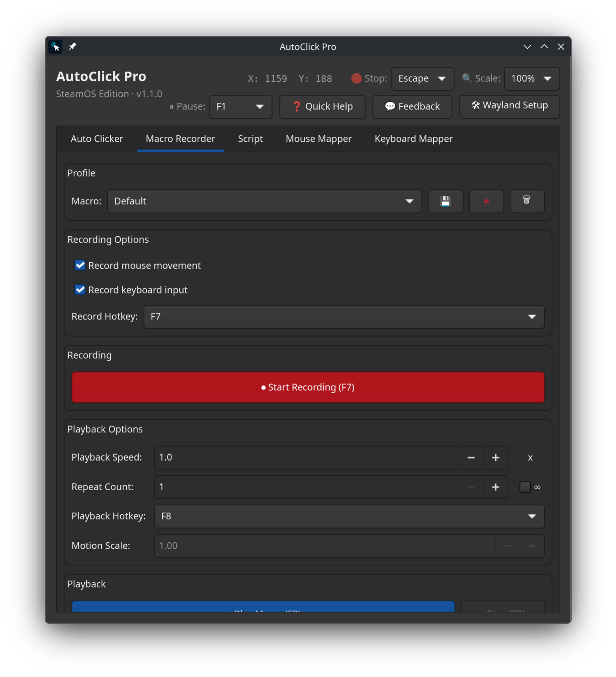This screenshot has width=616, height=677.
Task: Open the Playback Hotkey F8 dropdown
Action: pos(349,516)
